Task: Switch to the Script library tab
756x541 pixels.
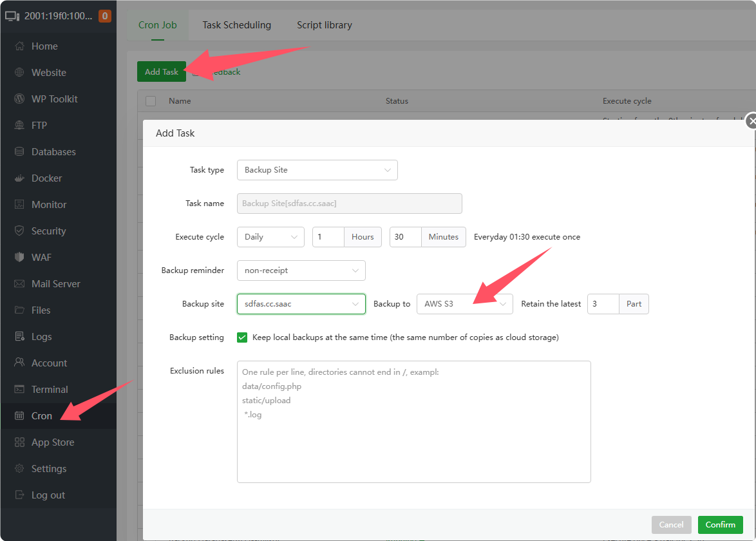Action: tap(324, 25)
